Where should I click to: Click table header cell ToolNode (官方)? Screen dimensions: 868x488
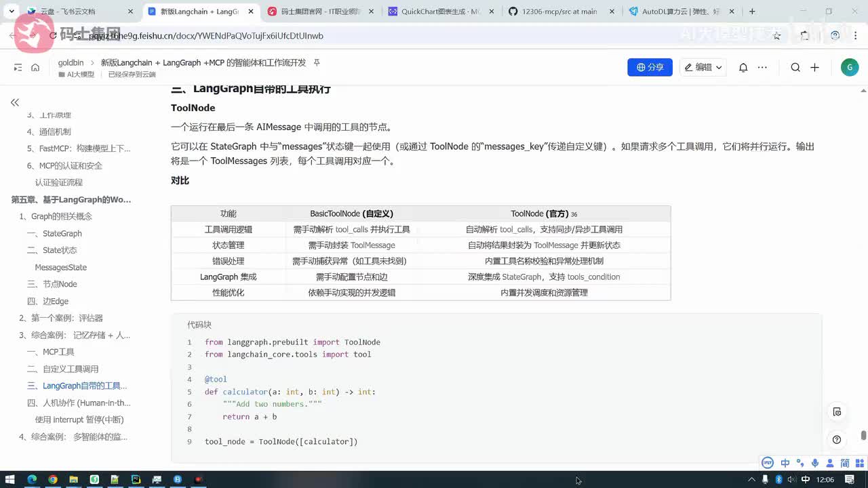click(x=544, y=213)
